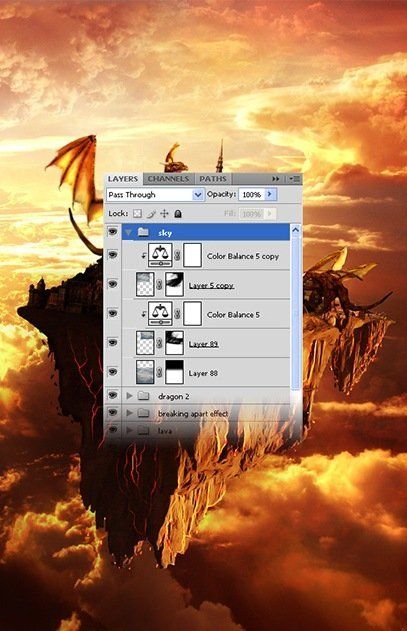Select the Layer 88 image thumbnail
407x631 pixels.
pos(145,372)
